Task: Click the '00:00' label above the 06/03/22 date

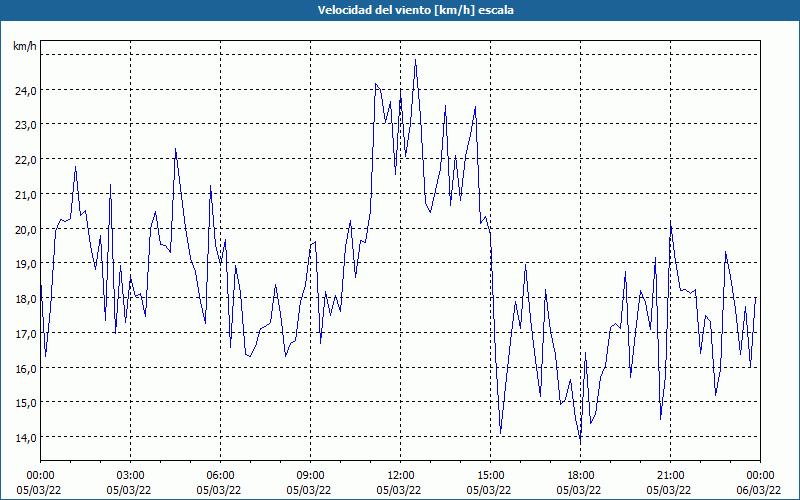Action: coord(760,476)
